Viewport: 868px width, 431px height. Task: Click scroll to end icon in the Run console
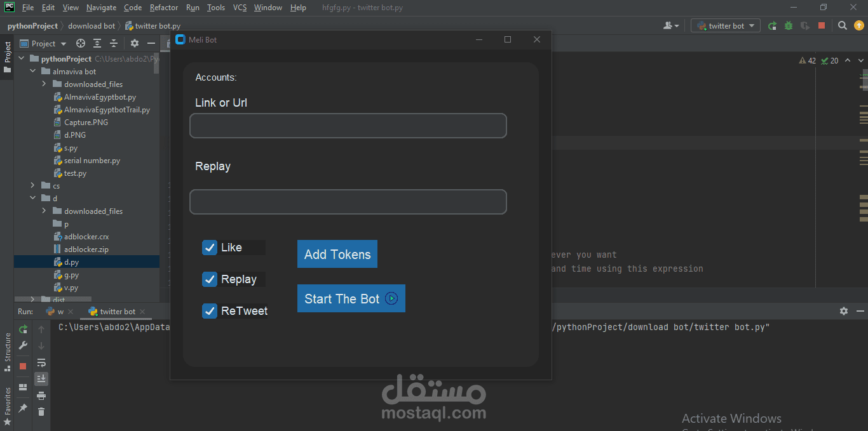pyautogui.click(x=41, y=379)
